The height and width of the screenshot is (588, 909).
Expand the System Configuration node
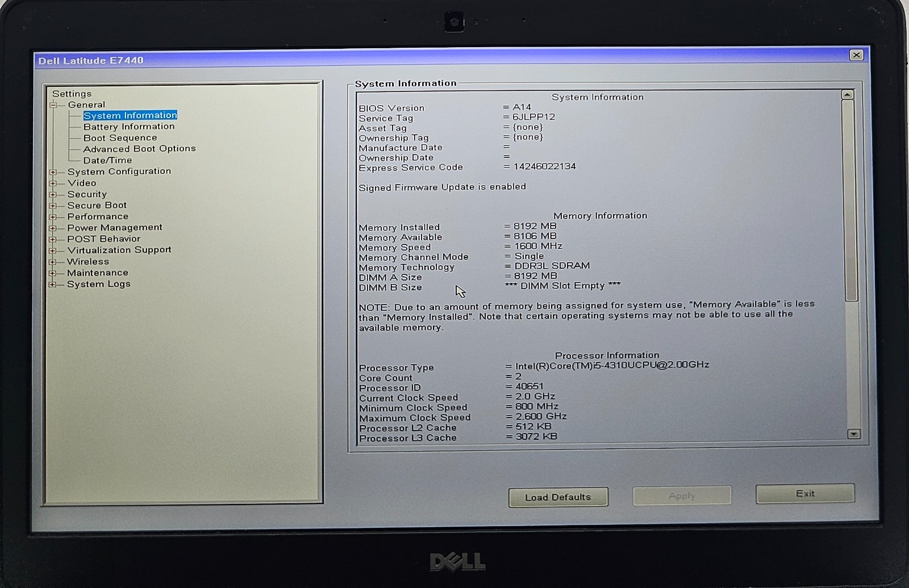tap(53, 172)
